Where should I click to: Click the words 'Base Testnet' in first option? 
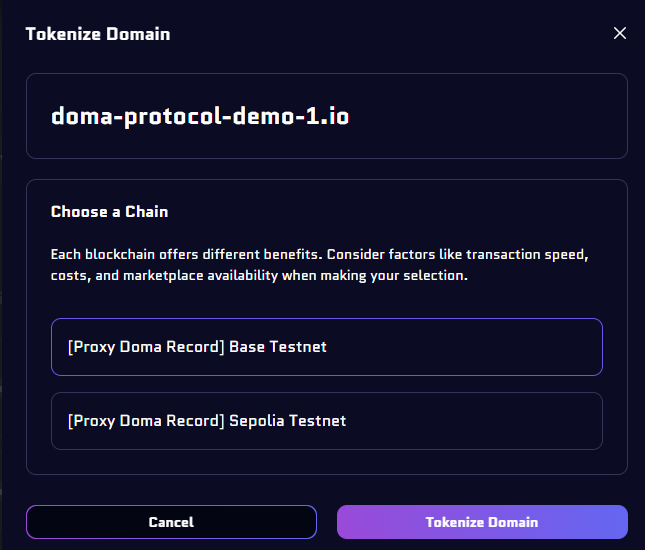tap(278, 347)
